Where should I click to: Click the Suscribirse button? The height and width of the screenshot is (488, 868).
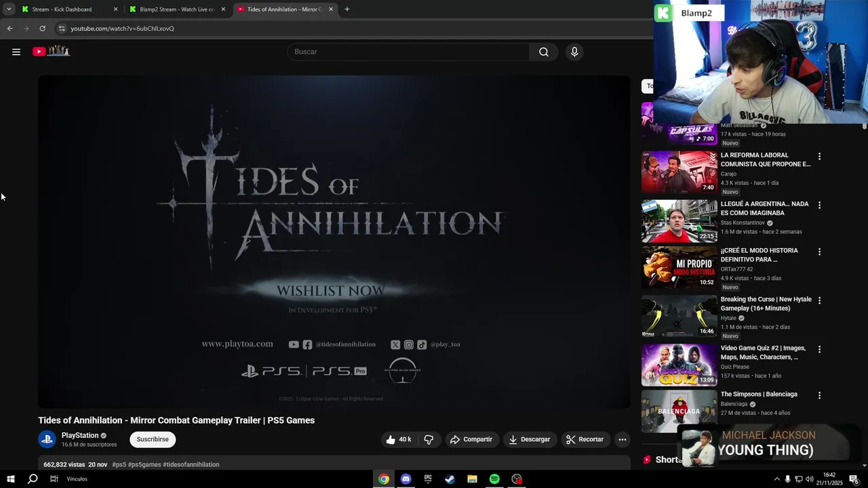tap(153, 439)
